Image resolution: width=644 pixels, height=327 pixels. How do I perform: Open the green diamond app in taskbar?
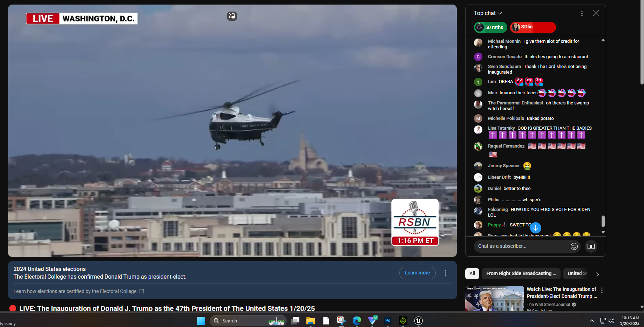pyautogui.click(x=403, y=321)
